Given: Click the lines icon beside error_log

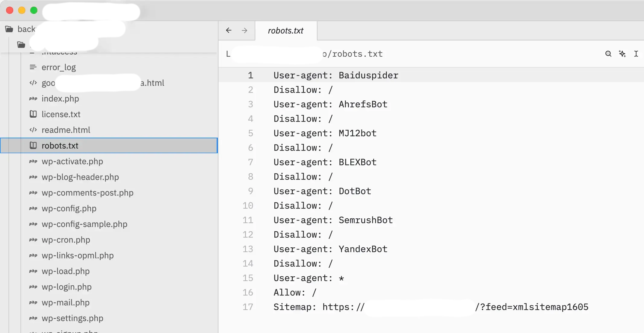Looking at the screenshot, I should coord(33,67).
